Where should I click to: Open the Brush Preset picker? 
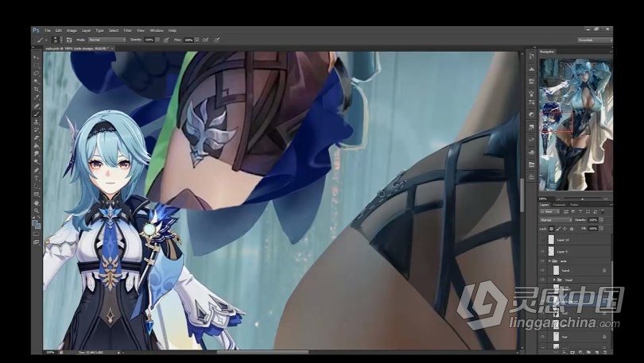[58, 40]
